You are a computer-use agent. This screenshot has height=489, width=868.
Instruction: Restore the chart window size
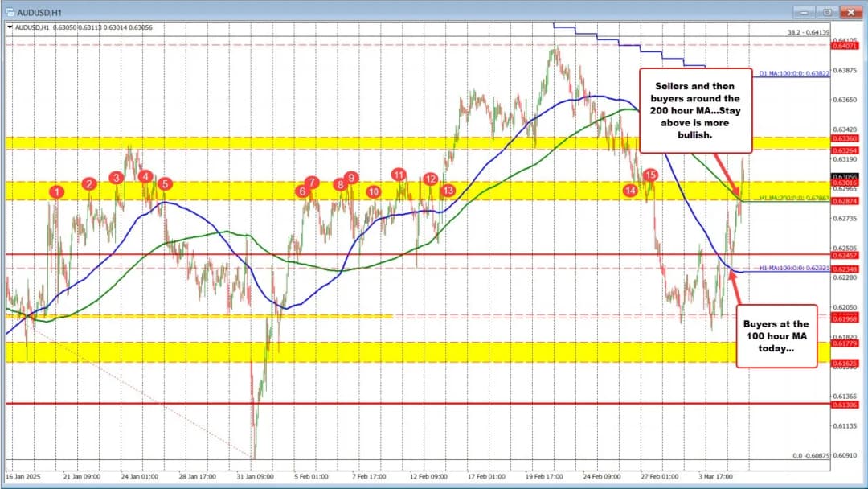[825, 14]
